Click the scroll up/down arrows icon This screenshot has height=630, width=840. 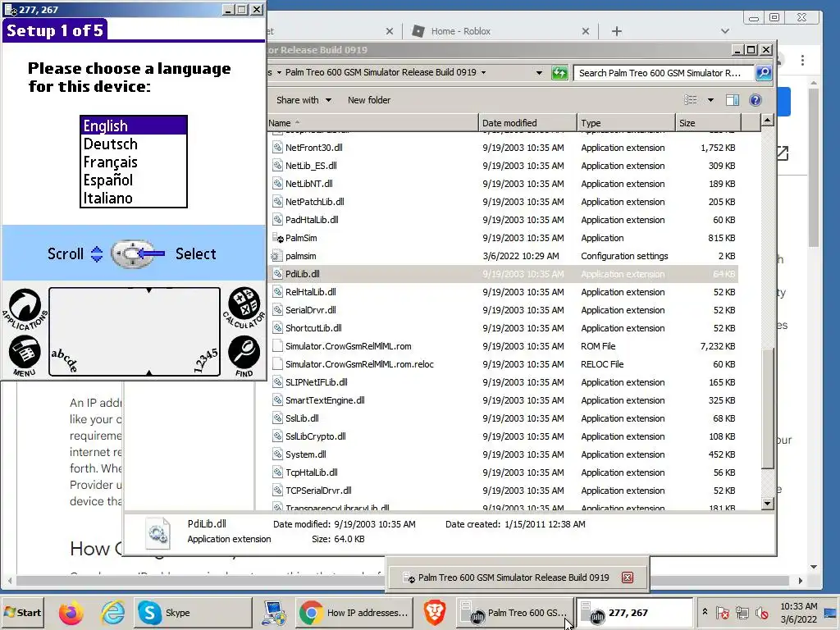pos(97,254)
